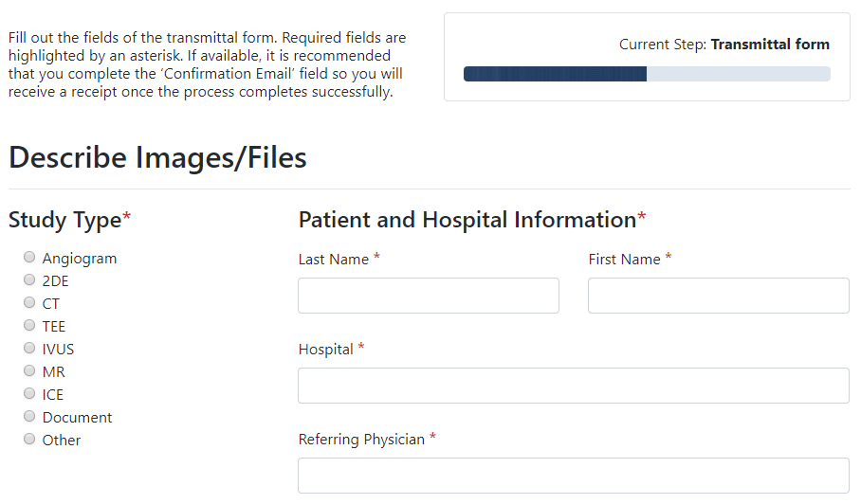Screen dimensions: 861x504
Task: Focus the Referring Physician input
Action: [x=573, y=476]
